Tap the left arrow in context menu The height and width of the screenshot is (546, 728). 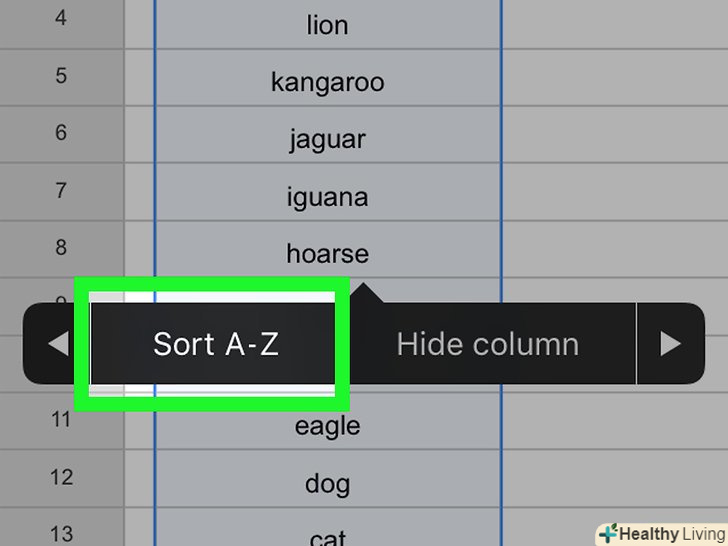coord(57,344)
